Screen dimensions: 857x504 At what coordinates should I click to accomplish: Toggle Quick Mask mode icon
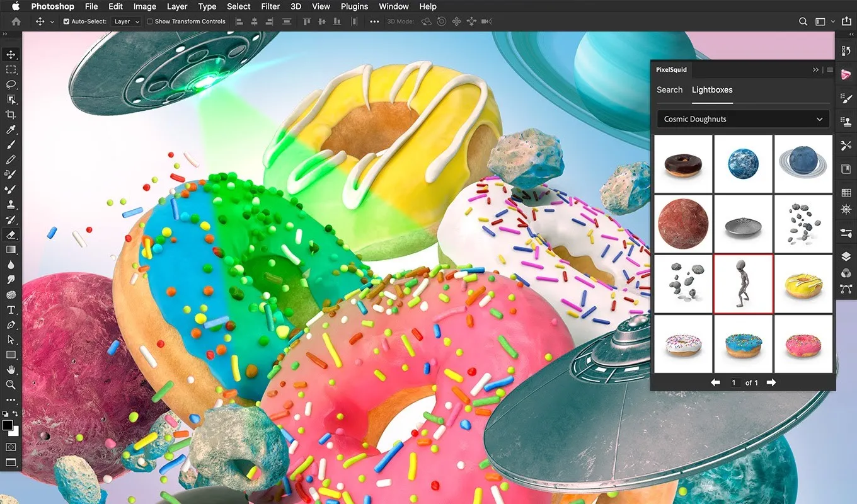[x=11, y=447]
